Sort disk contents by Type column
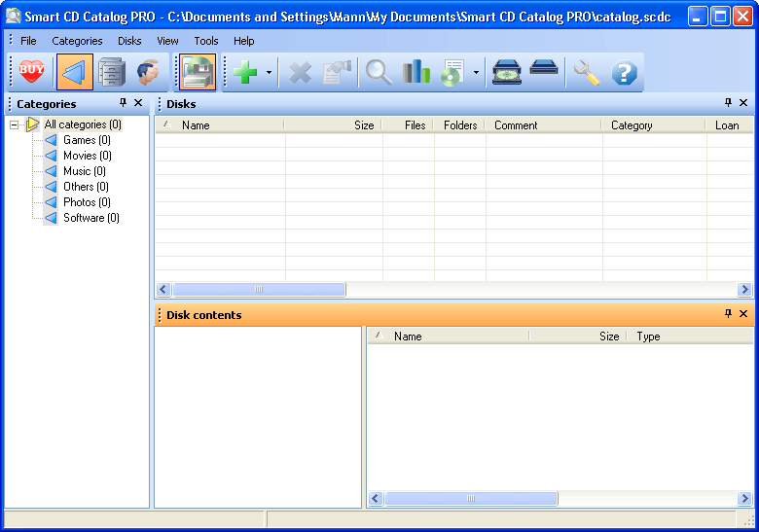 691,337
